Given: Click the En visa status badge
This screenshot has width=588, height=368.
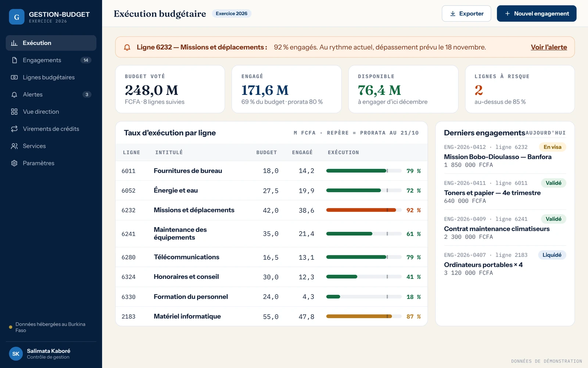Looking at the screenshot, I should click(552, 147).
